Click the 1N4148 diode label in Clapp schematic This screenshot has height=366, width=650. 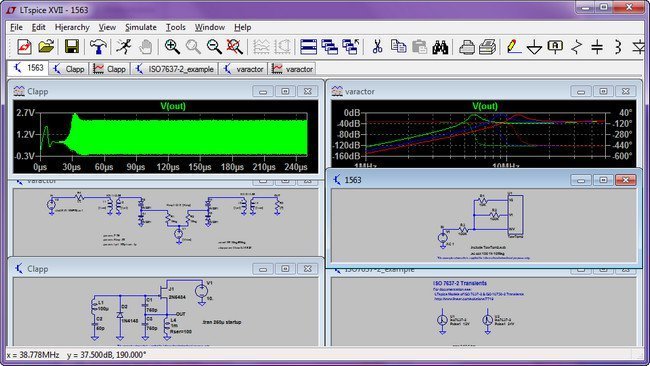pyautogui.click(x=130, y=321)
